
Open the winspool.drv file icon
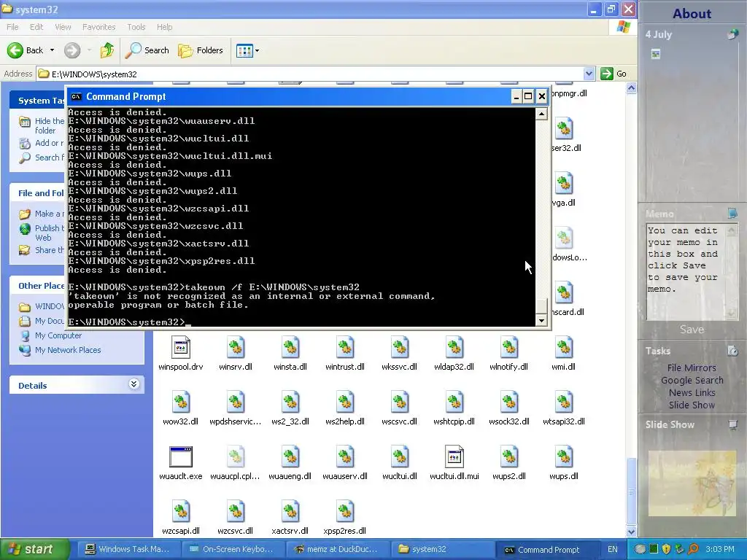click(x=181, y=348)
